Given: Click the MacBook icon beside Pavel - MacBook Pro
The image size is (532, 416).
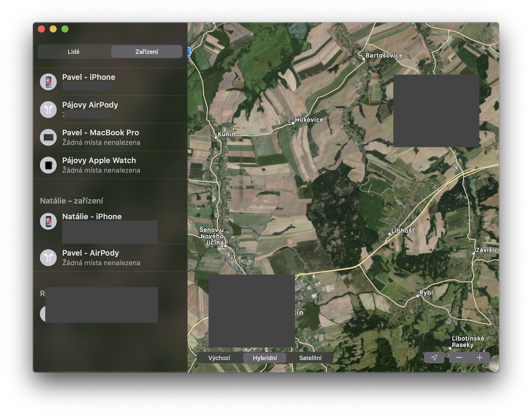Looking at the screenshot, I should pyautogui.click(x=48, y=137).
